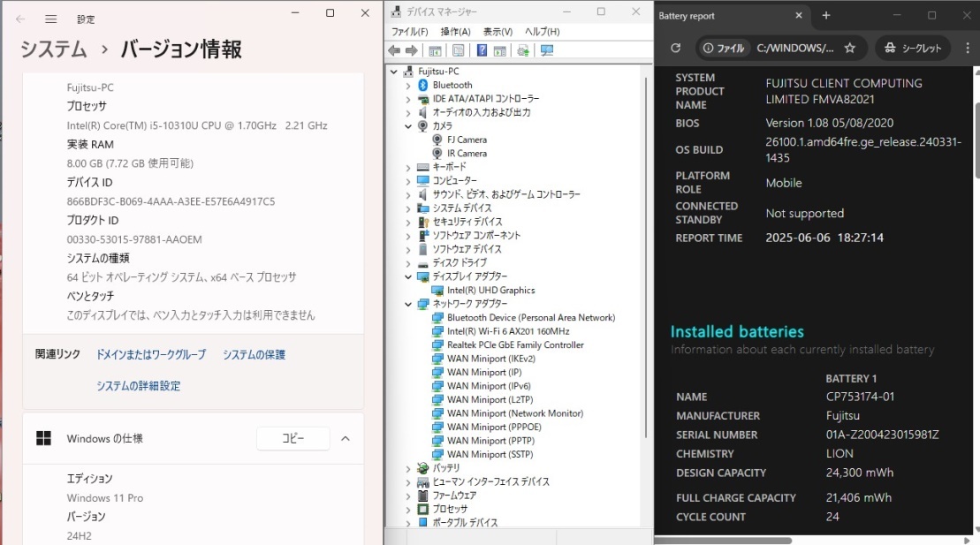The width and height of the screenshot is (980, 545).
Task: Open the Properties toolbar icon in Device Manager
Action: point(458,50)
